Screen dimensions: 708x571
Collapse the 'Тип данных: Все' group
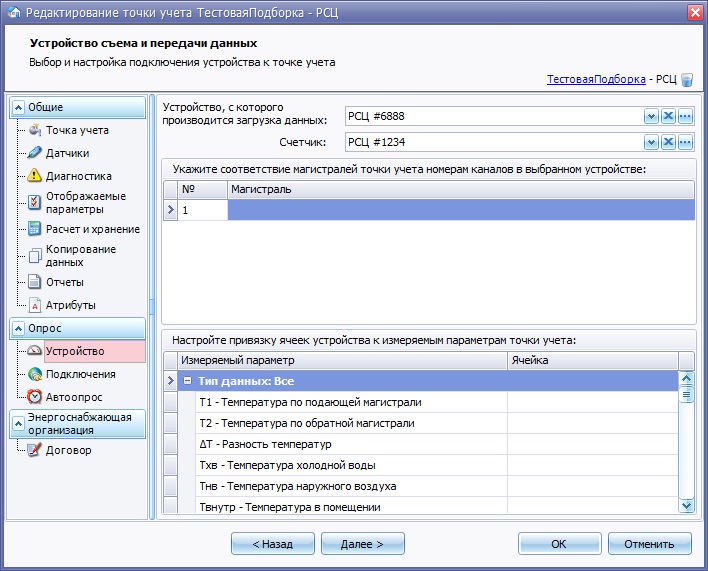pos(187,381)
